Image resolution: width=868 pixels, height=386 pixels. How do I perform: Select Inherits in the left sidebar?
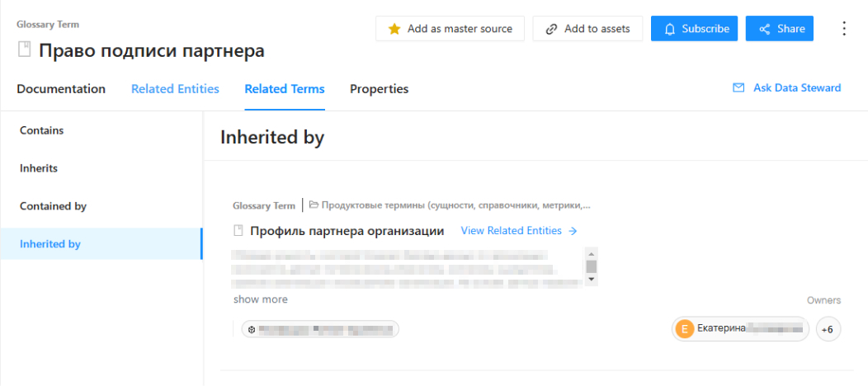point(39,168)
